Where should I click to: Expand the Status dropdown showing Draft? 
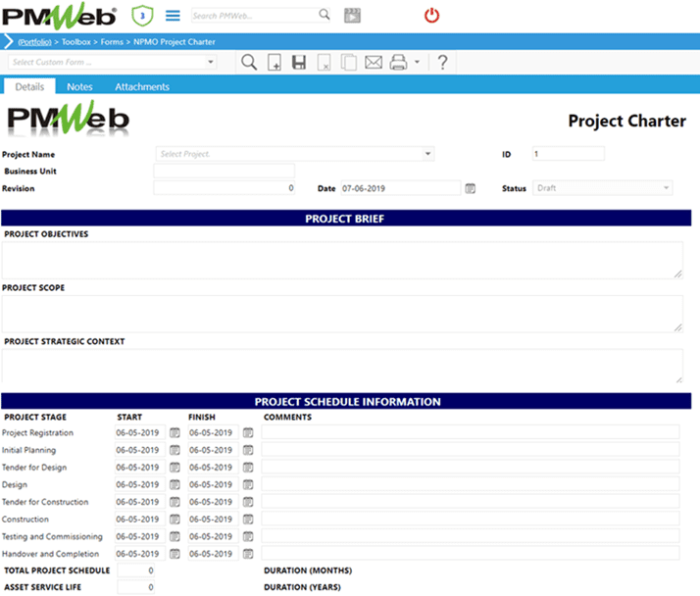click(x=667, y=188)
